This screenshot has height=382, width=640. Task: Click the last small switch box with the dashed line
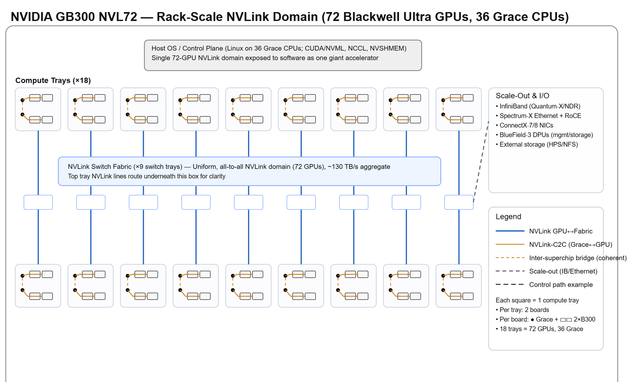click(x=459, y=202)
